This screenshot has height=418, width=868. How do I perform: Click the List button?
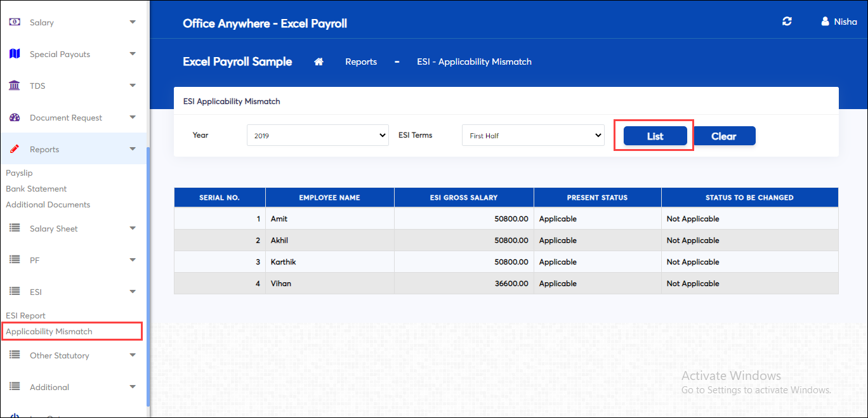click(655, 136)
